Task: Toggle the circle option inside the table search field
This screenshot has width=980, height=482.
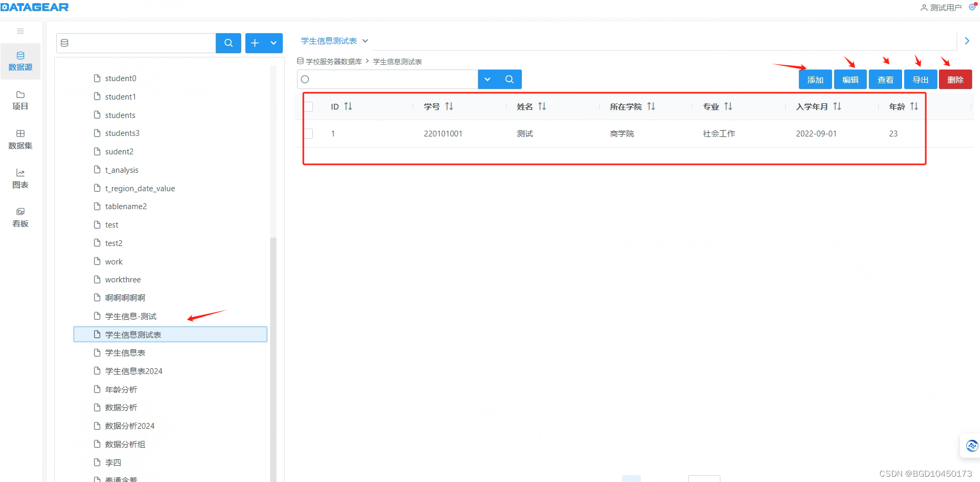Action: (305, 79)
